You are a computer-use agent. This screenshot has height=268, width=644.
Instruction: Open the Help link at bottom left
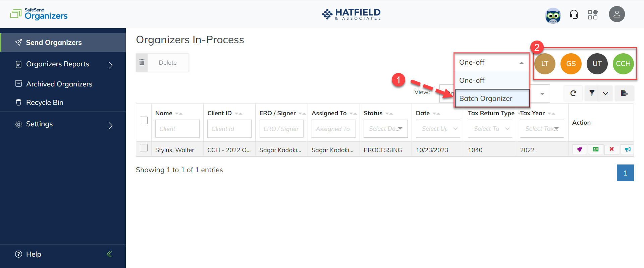(33, 254)
